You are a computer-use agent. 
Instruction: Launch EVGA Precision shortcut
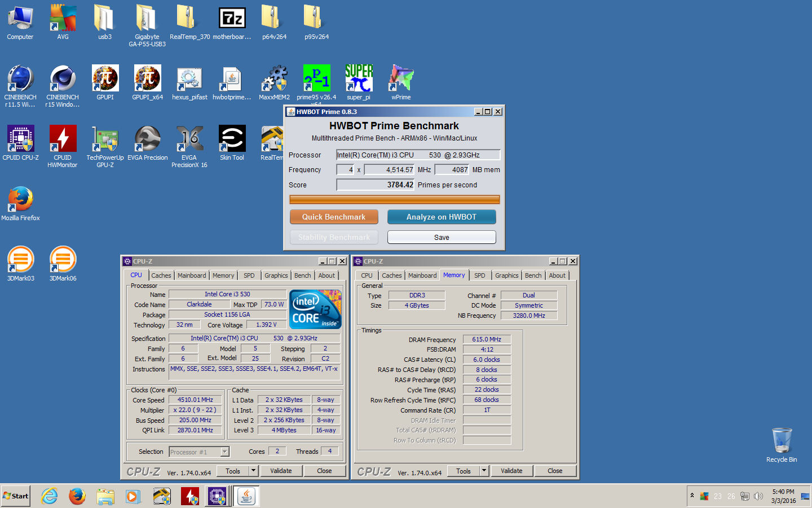coord(147,143)
